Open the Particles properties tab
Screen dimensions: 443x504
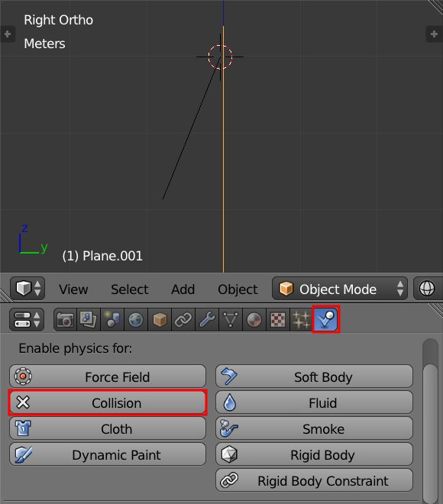301,320
